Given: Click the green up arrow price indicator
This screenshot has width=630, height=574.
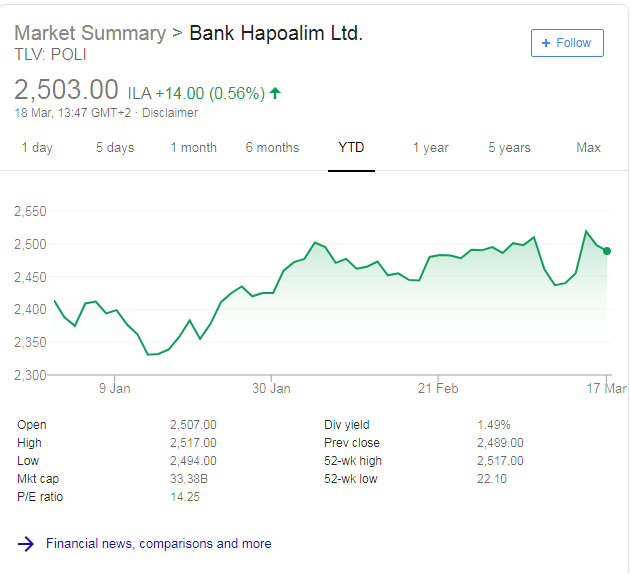Looking at the screenshot, I should click(x=275, y=93).
